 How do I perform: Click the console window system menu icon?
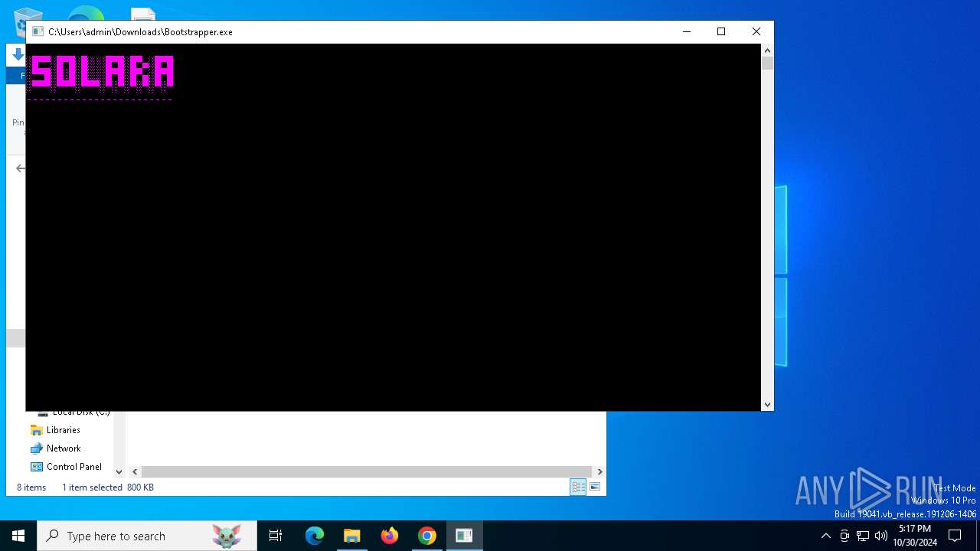coord(38,31)
